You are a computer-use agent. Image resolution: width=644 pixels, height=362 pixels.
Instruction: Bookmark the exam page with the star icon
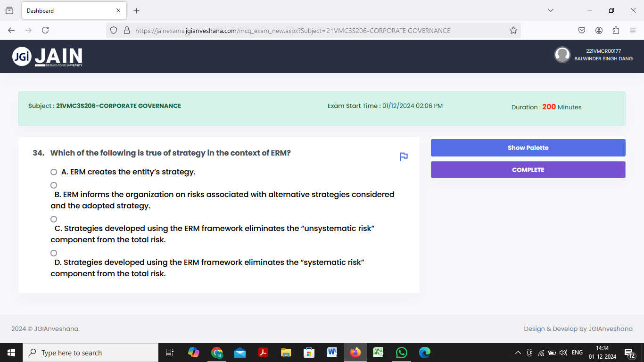513,30
